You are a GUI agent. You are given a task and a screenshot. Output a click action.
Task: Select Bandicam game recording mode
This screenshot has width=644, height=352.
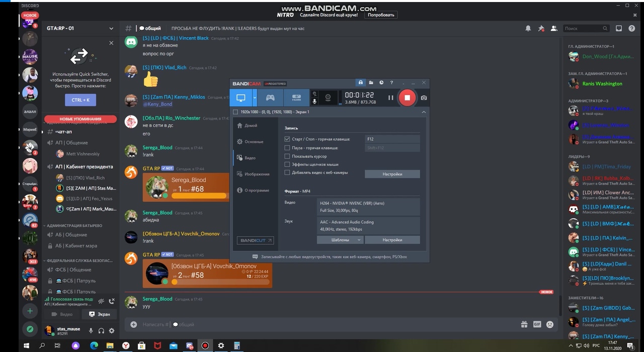[x=270, y=98]
